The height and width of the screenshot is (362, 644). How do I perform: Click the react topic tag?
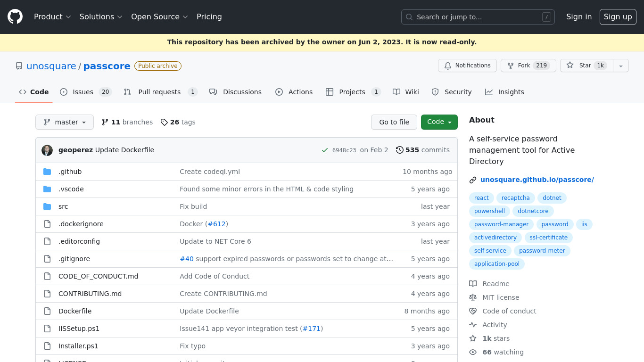pyautogui.click(x=481, y=198)
